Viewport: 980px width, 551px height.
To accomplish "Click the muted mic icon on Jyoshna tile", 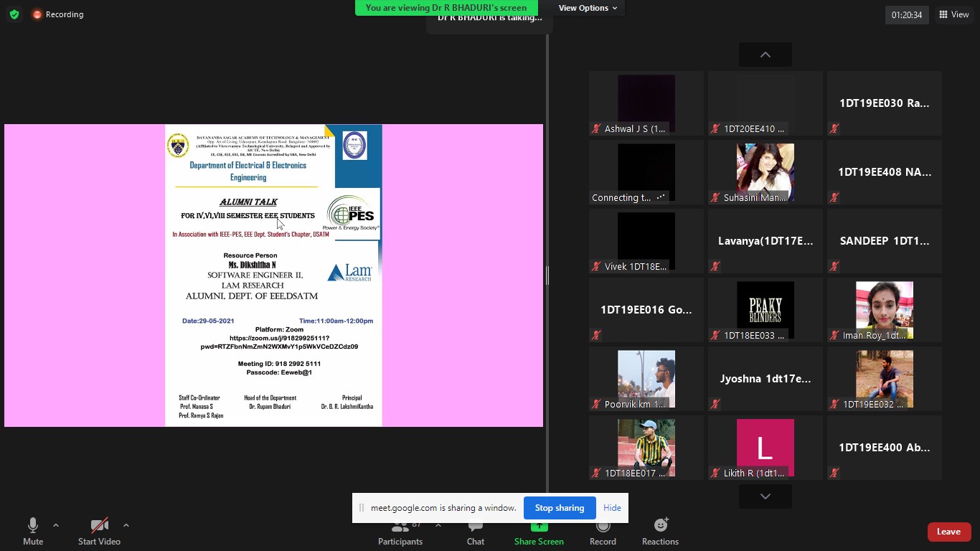I will pyautogui.click(x=715, y=405).
